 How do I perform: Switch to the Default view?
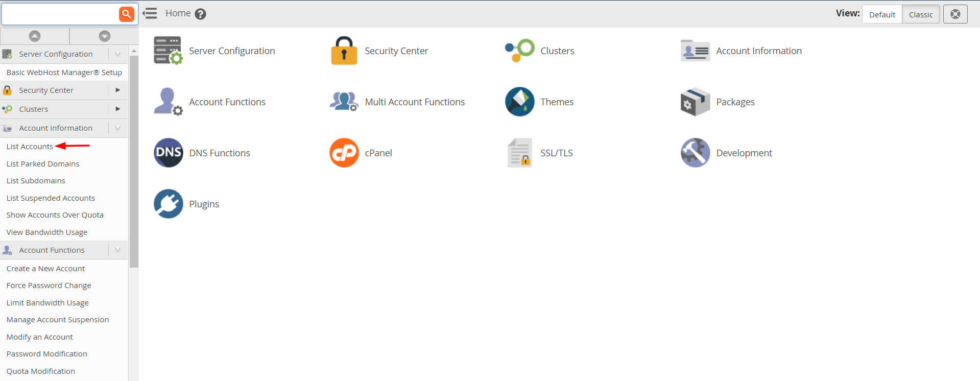(x=882, y=14)
